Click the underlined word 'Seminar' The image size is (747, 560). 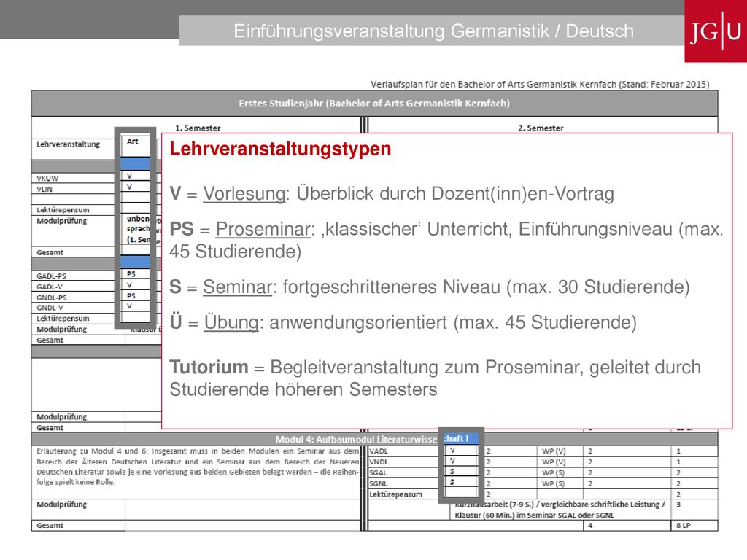pyautogui.click(x=237, y=287)
